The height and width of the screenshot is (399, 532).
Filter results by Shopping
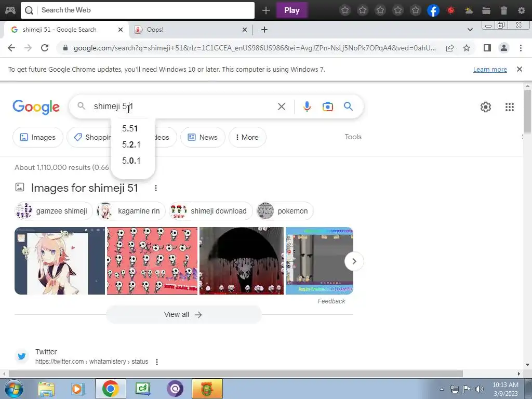(89, 137)
